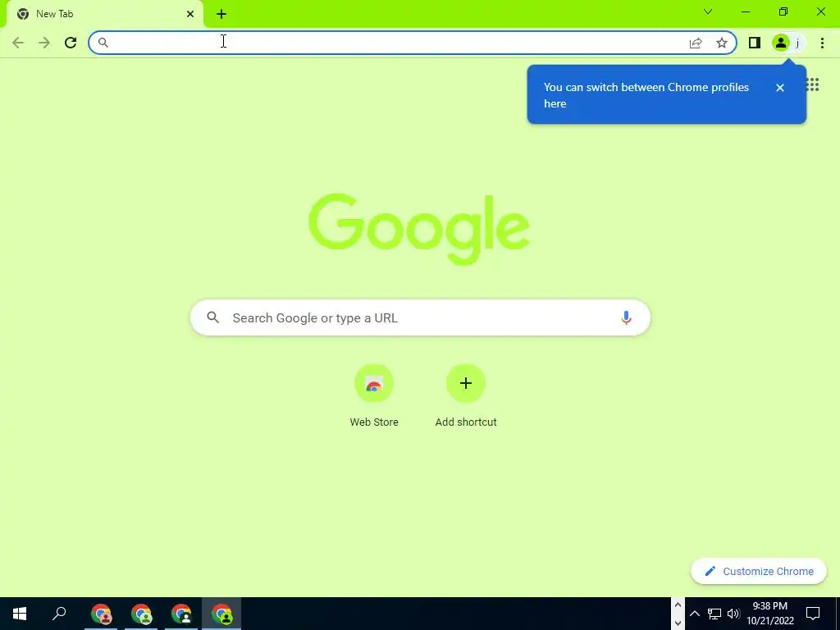Image resolution: width=840 pixels, height=630 pixels.
Task: Open Windows taskbar search
Action: click(x=59, y=614)
